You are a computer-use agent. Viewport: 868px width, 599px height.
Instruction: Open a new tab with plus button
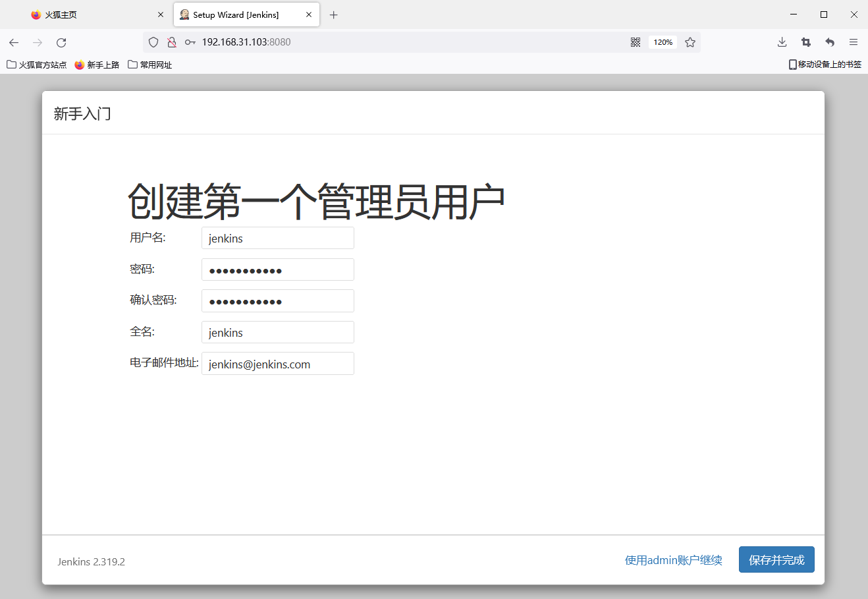click(334, 14)
